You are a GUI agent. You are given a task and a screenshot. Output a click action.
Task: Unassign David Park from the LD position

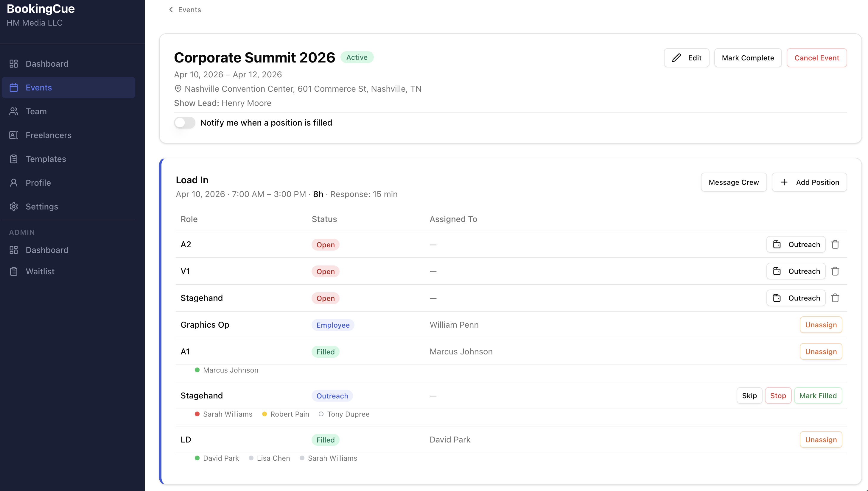[821, 440]
